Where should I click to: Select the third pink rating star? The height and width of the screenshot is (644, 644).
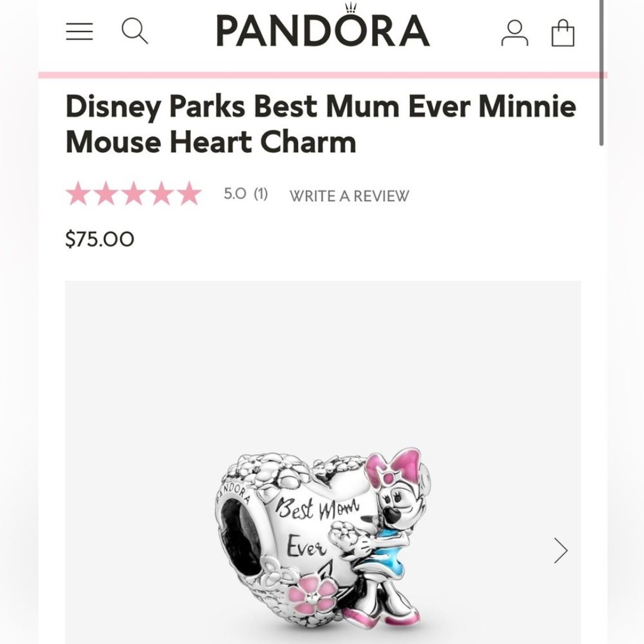[x=134, y=193]
